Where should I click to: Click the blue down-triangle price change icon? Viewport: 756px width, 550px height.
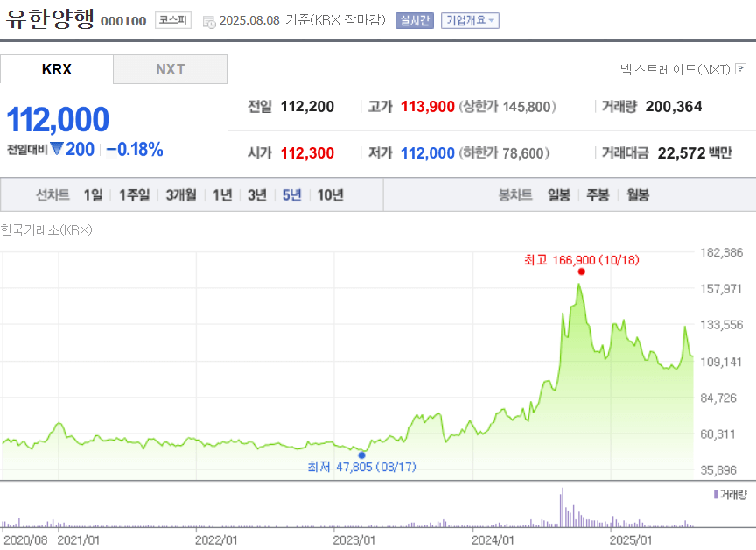(x=57, y=149)
